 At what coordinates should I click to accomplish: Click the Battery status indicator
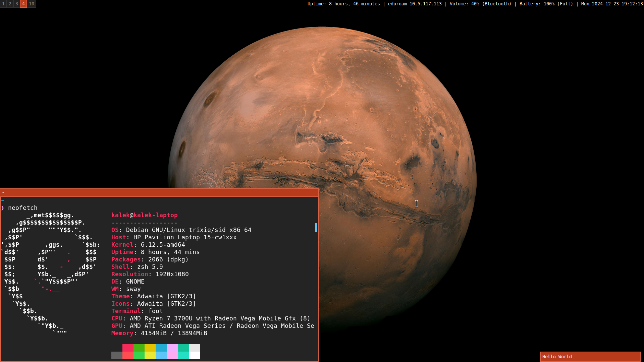click(x=546, y=4)
